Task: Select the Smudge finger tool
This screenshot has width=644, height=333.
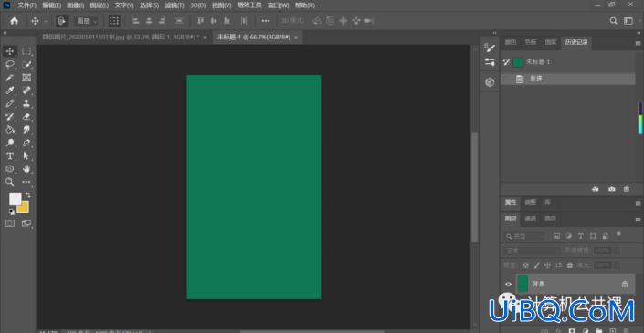Action: 26,130
